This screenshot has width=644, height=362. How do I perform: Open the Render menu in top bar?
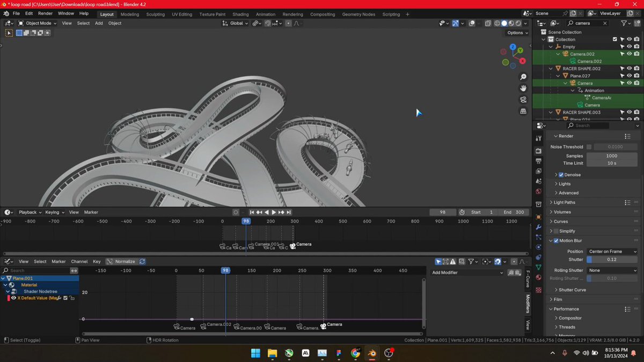[45, 13]
